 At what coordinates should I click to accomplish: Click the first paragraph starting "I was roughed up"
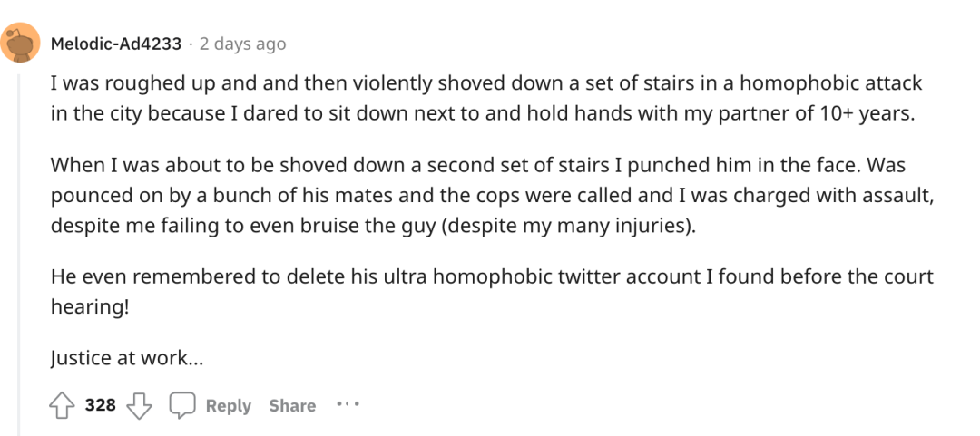(486, 100)
